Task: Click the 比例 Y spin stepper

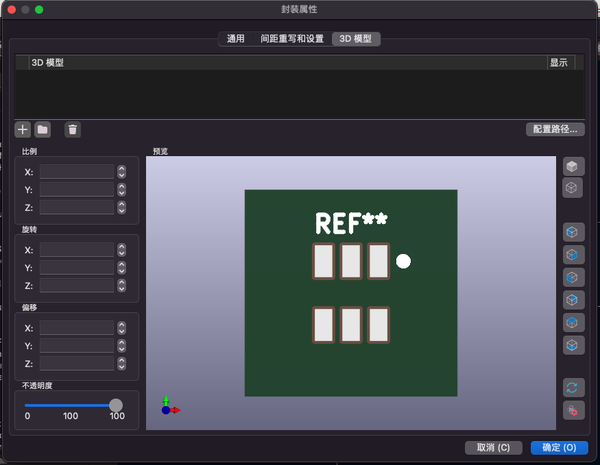Action: [x=122, y=189]
